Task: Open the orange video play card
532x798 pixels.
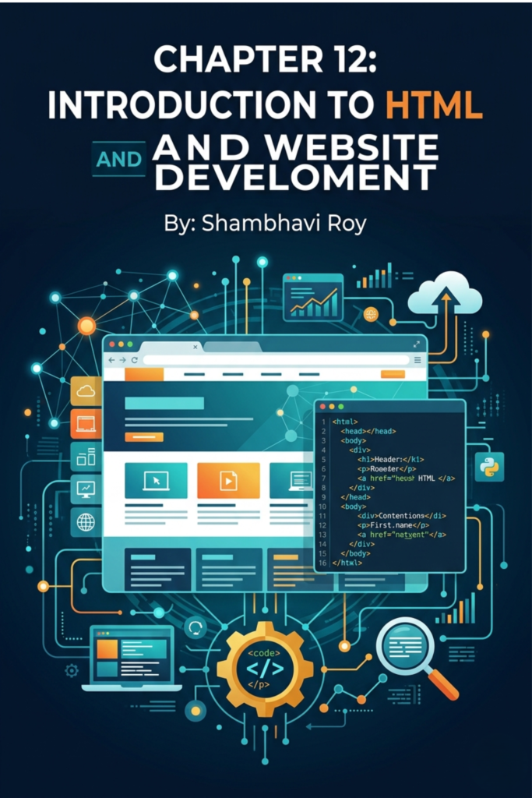Action: coord(228,480)
